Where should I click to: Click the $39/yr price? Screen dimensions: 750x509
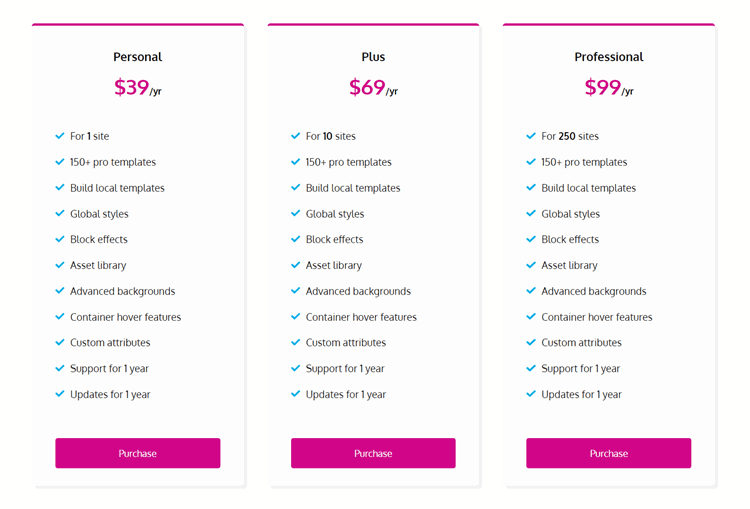coord(138,88)
